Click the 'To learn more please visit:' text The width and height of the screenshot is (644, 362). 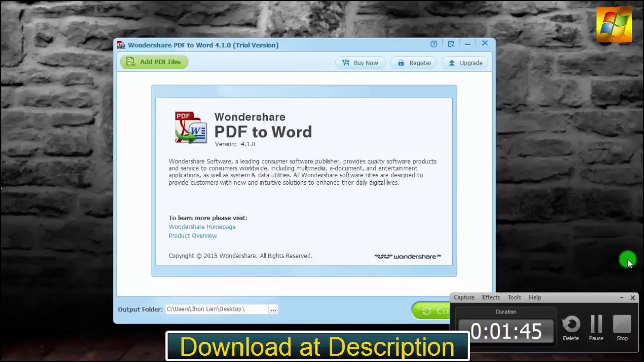(x=208, y=218)
